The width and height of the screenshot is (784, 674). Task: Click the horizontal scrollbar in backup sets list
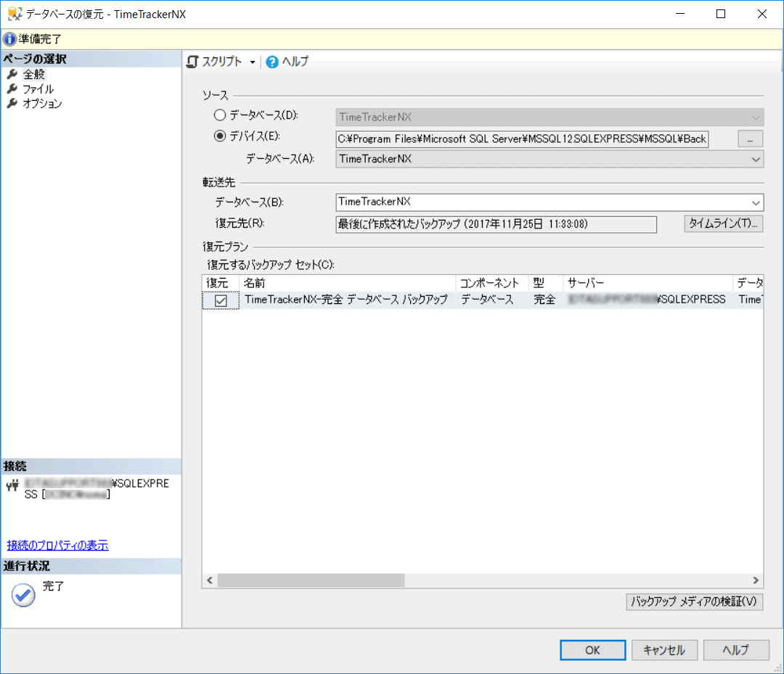[x=310, y=580]
